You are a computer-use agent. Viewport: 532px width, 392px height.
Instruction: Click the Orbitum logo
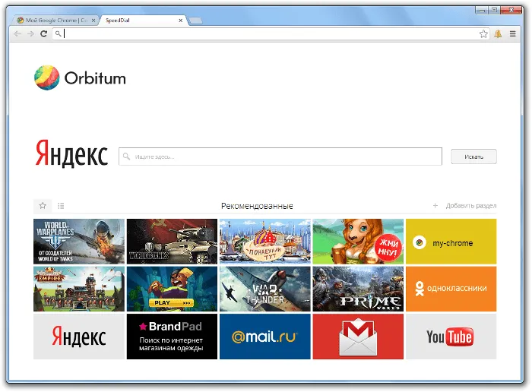[x=80, y=78]
